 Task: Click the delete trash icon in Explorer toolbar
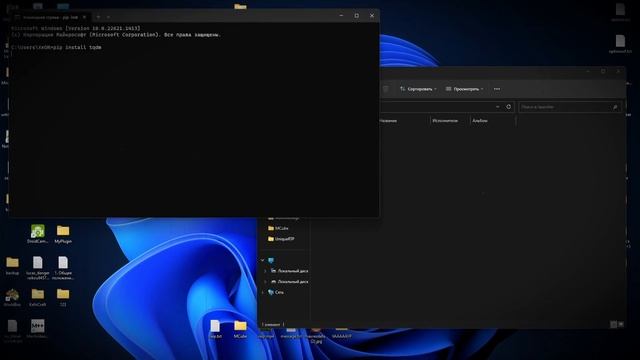coord(385,89)
